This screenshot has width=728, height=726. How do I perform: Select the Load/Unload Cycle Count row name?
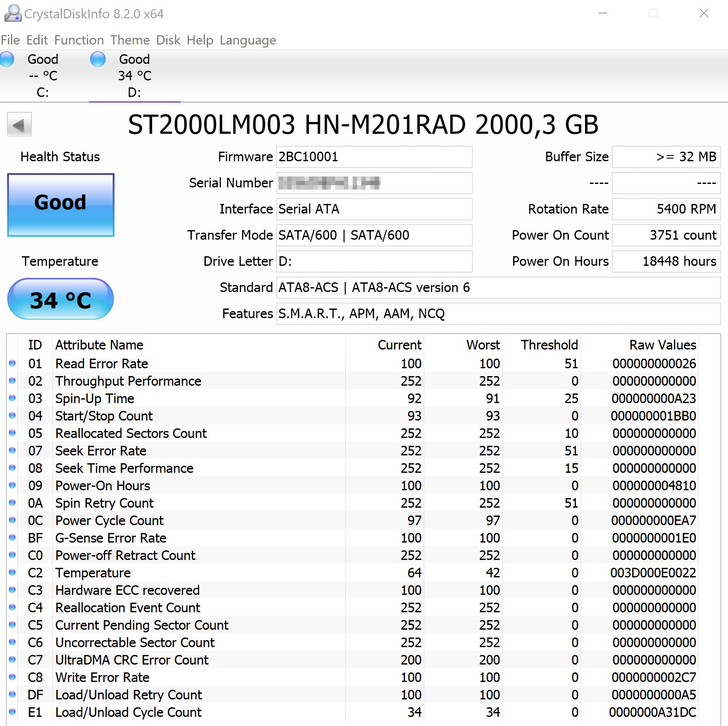click(x=128, y=712)
